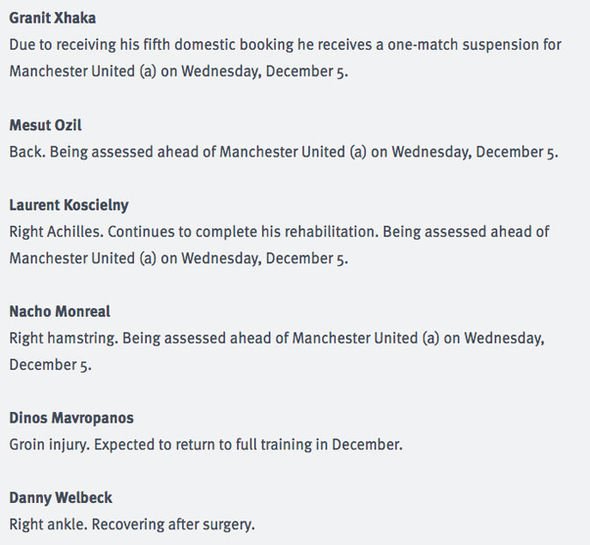Click 'Right ankle.' under Danny Welbeck

pos(48,525)
